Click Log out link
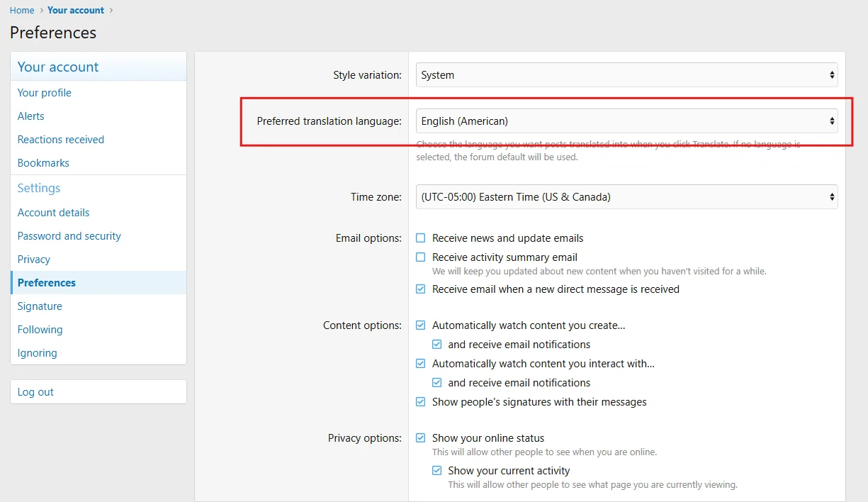868x502 pixels. (x=98, y=392)
